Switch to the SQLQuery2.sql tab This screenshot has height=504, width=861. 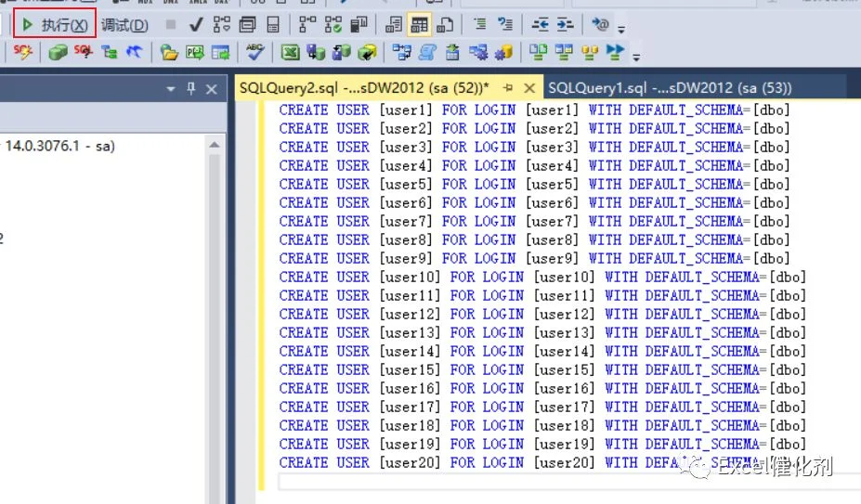point(363,88)
